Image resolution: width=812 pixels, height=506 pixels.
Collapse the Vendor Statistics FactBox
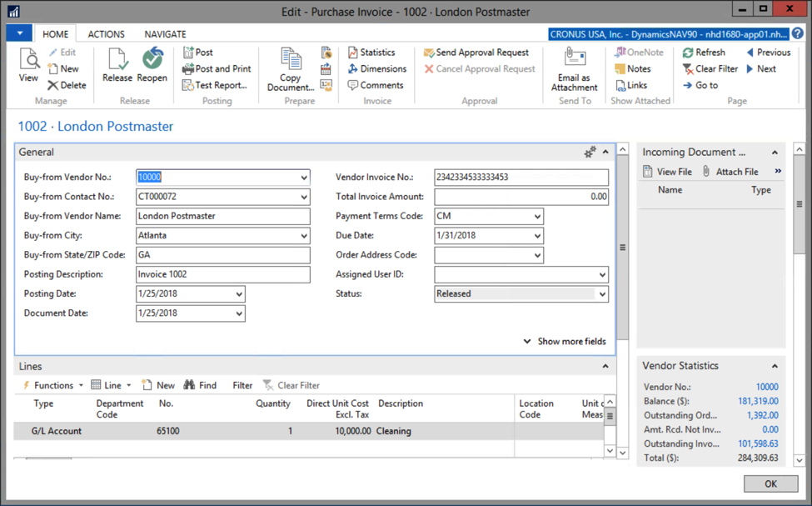click(x=775, y=366)
